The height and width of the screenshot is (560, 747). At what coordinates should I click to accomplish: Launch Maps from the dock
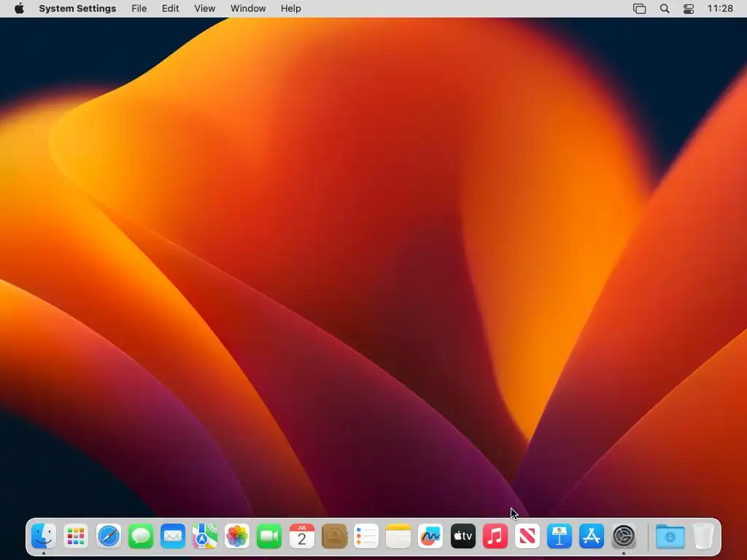(205, 536)
